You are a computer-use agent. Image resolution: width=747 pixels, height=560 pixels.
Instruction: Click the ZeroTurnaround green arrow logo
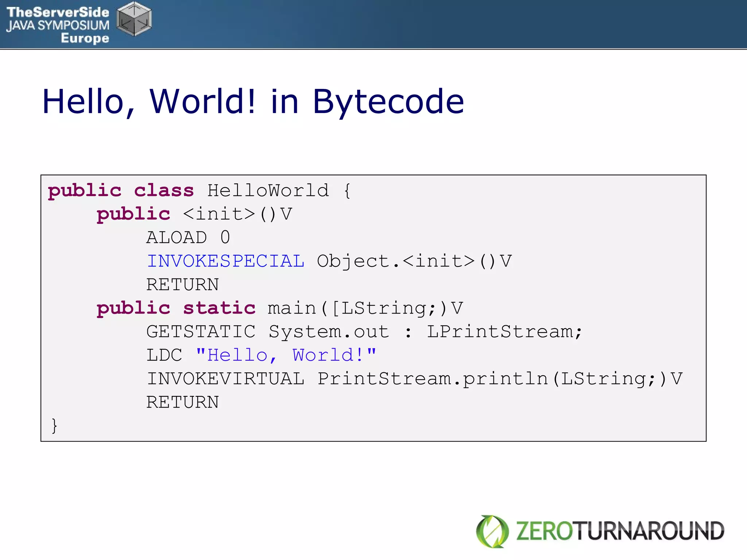click(x=492, y=531)
